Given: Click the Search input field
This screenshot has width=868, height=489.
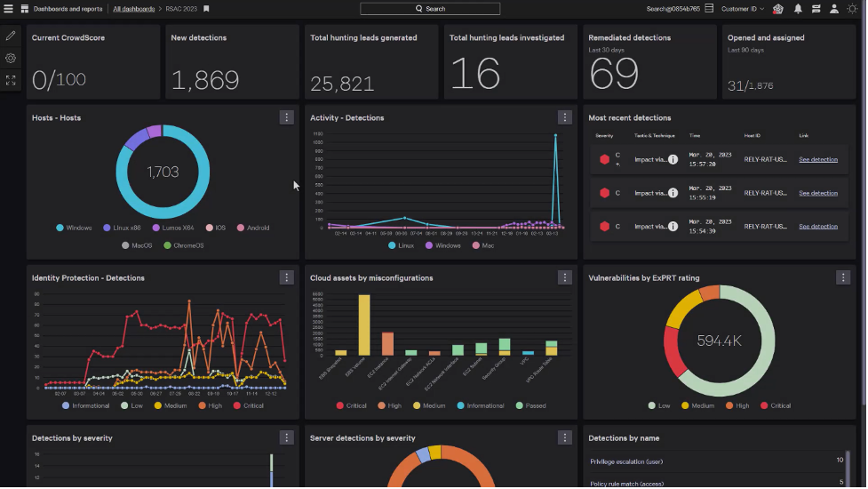Looking at the screenshot, I should (x=430, y=9).
